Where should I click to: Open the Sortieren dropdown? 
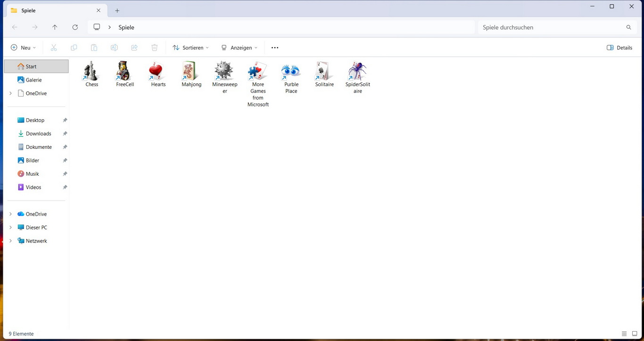click(190, 48)
